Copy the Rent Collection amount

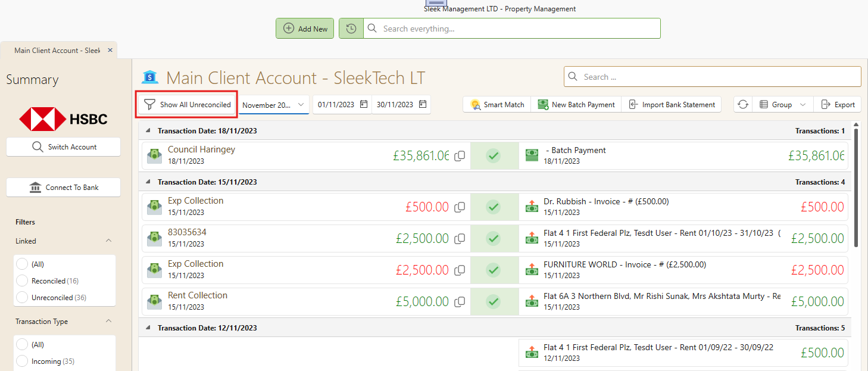[460, 302]
